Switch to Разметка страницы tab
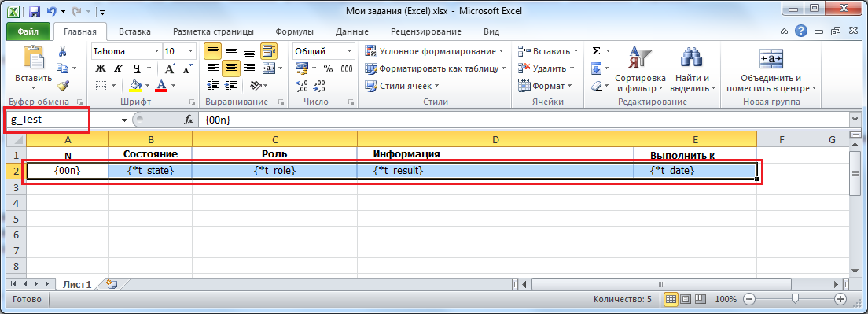Image resolution: width=868 pixels, height=314 pixels. tap(213, 31)
